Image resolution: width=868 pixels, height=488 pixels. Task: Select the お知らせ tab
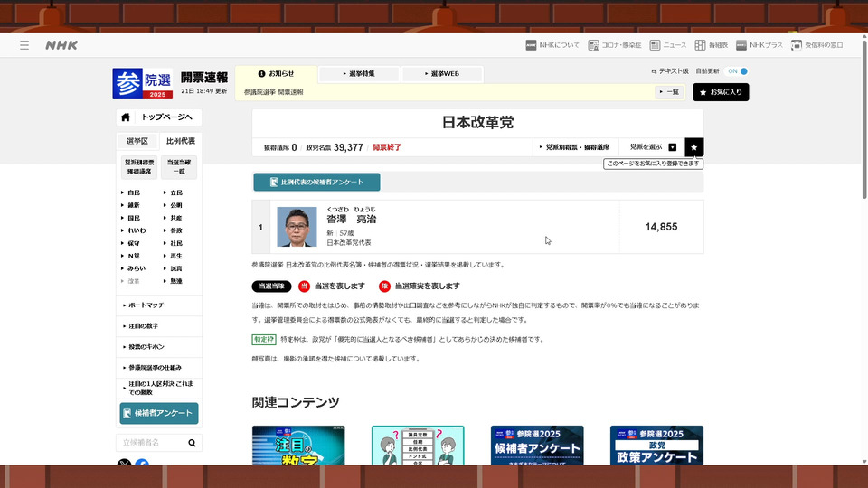276,73
